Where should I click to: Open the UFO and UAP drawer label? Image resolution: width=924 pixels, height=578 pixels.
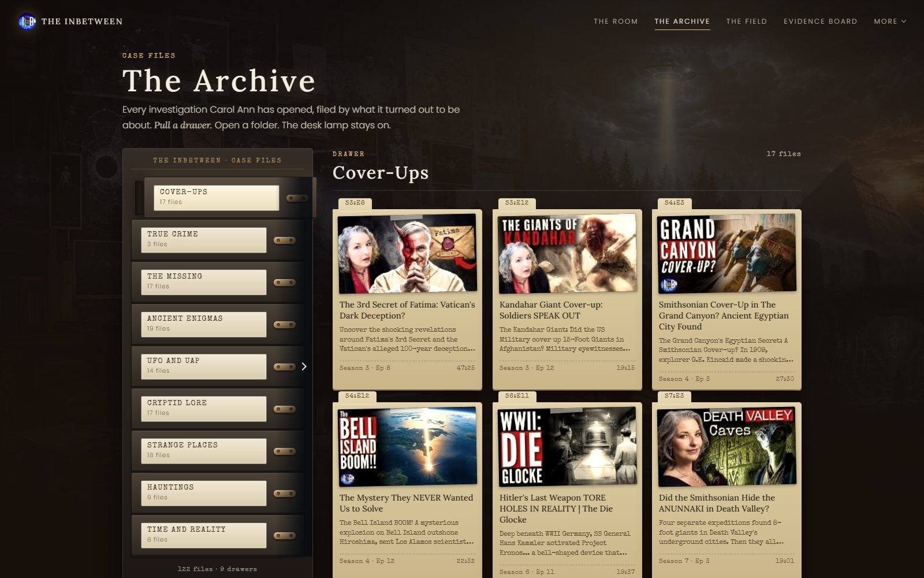tap(204, 366)
